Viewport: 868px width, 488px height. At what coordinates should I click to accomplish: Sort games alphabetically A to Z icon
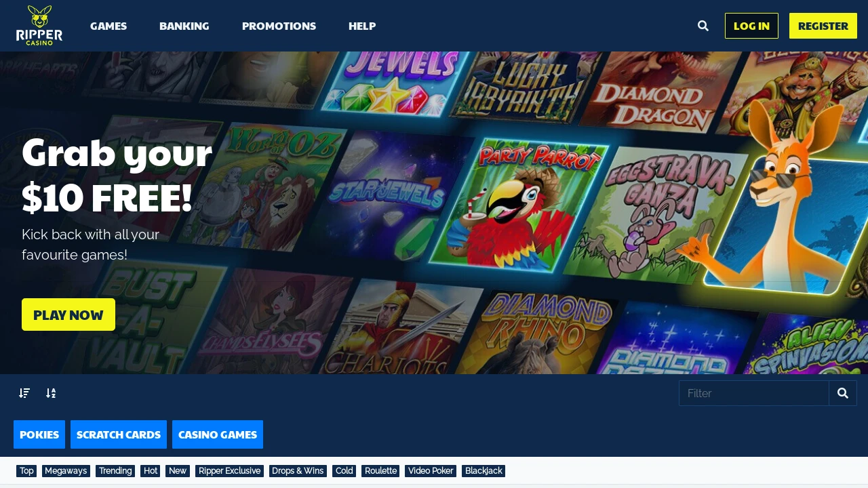[51, 393]
